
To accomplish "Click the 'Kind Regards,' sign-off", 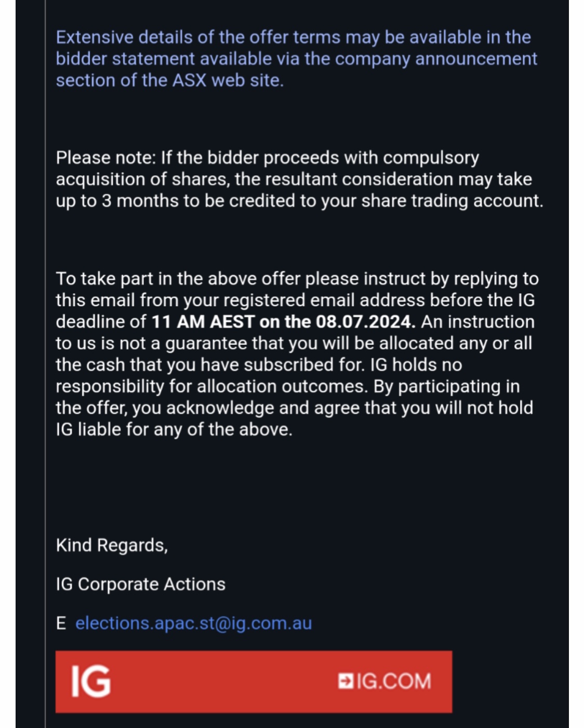I will [112, 545].
